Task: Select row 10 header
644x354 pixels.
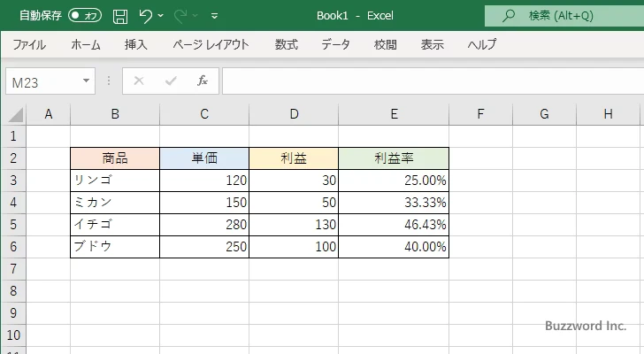Action: click(x=13, y=335)
